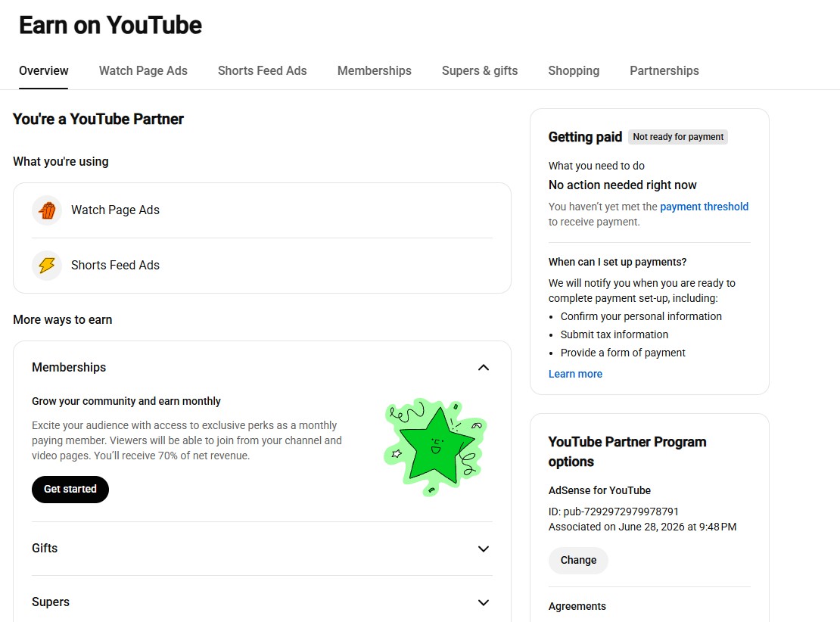Click the 'Getting paid' heading
The height and width of the screenshot is (622, 840).
click(x=585, y=137)
